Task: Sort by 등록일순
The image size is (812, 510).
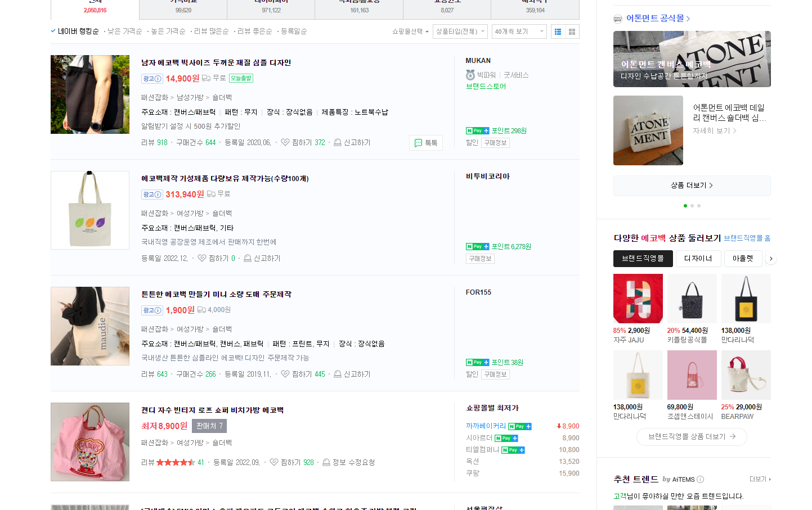Action: (x=294, y=31)
